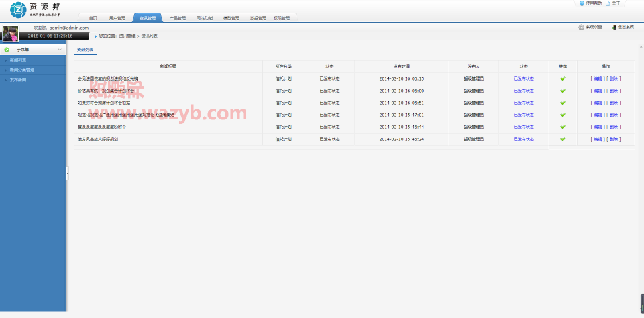Switch to the 产品管理 tab
The image size is (644, 318).
click(x=178, y=18)
